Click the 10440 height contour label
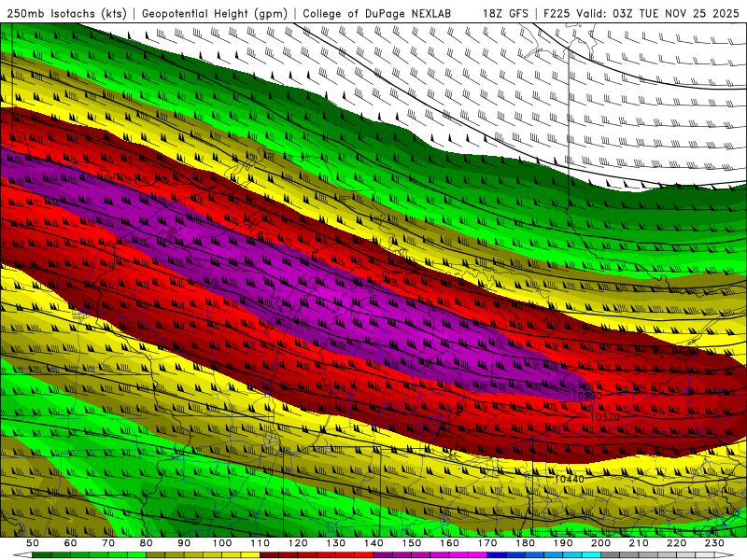The image size is (747, 560). (x=570, y=479)
